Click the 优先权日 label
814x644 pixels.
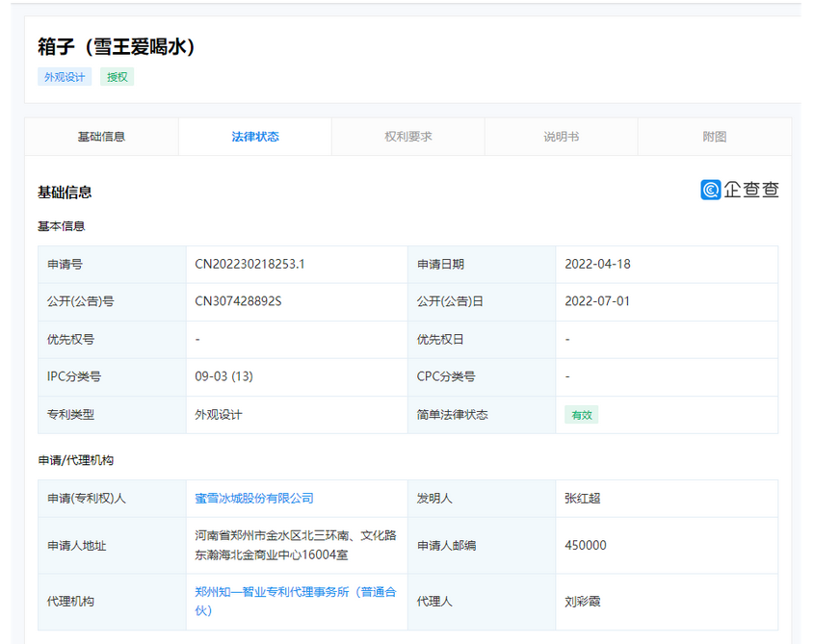[x=440, y=340]
